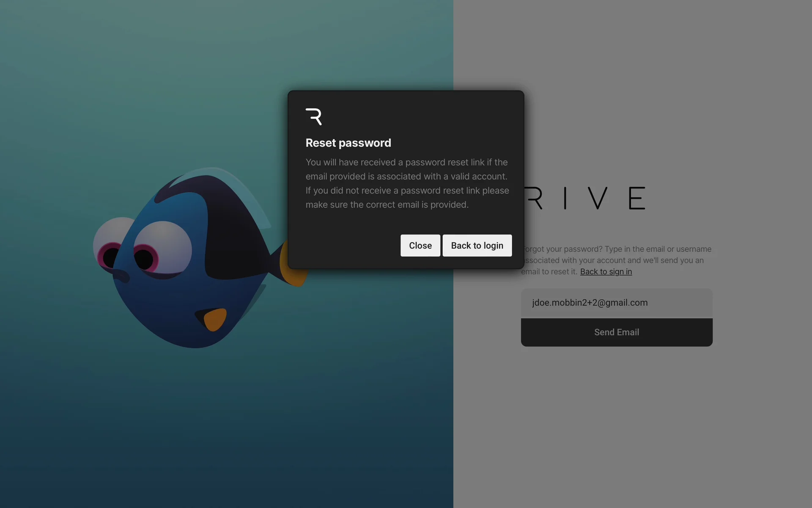This screenshot has width=812, height=508.
Task: Click the letter E in RIVE wordmark
Action: (x=637, y=198)
